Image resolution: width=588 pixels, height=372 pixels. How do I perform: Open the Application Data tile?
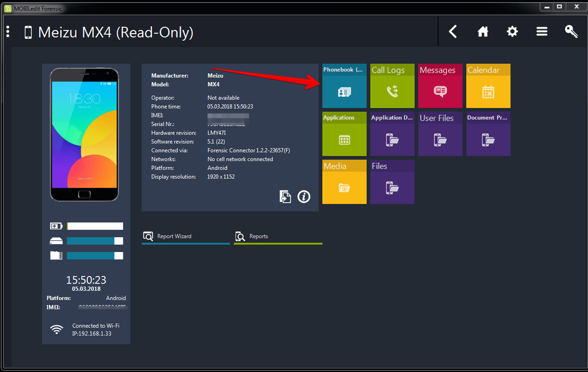pyautogui.click(x=392, y=134)
